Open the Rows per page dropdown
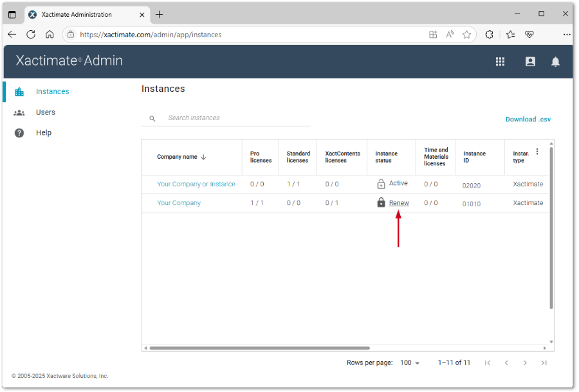 [410, 363]
